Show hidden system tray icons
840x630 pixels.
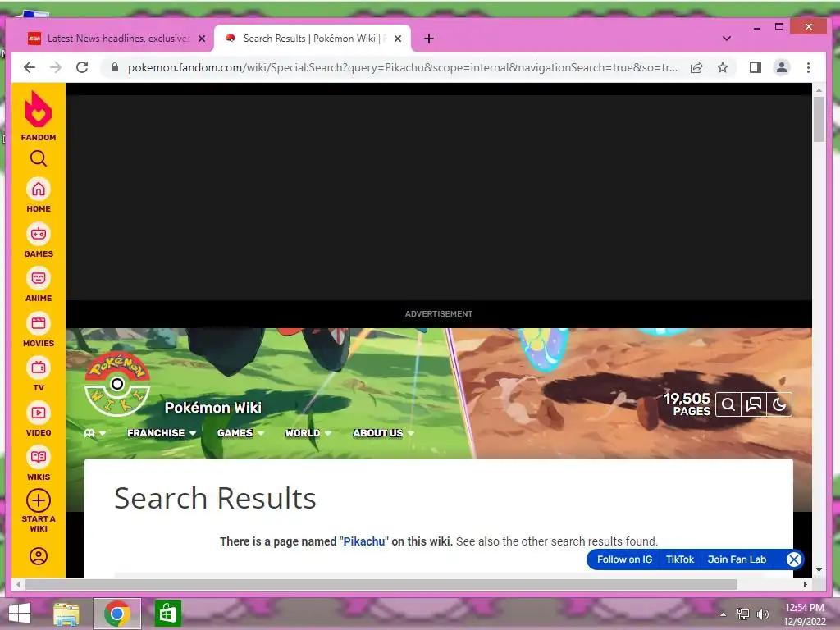(724, 614)
